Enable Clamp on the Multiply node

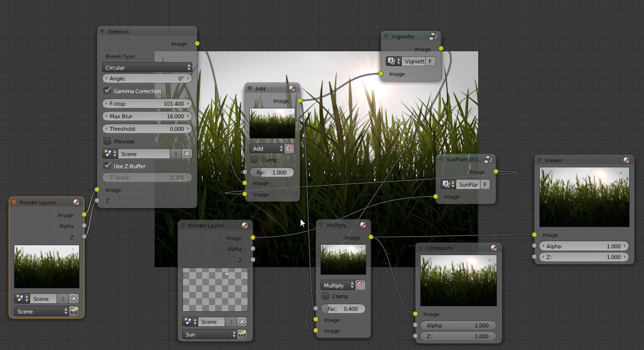coord(325,296)
